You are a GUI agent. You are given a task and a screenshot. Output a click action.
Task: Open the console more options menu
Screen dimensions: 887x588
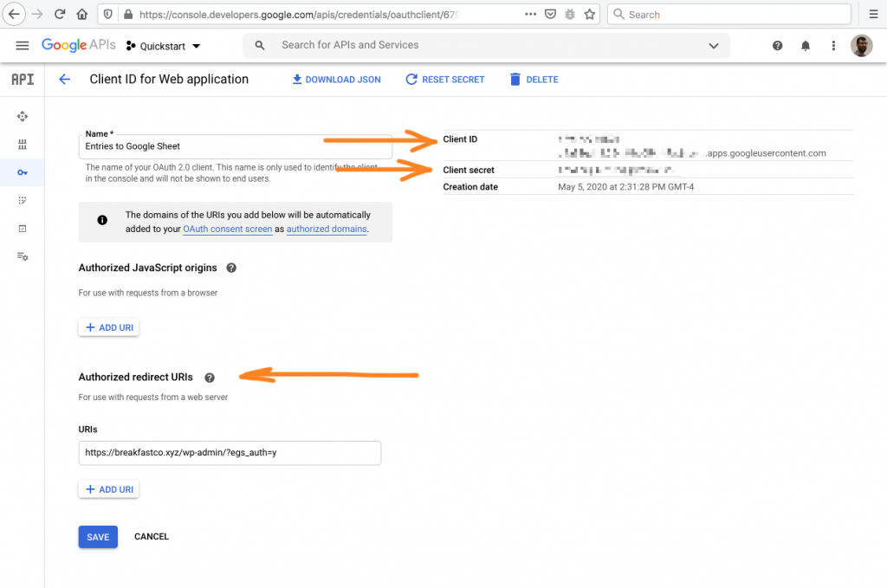[833, 45]
